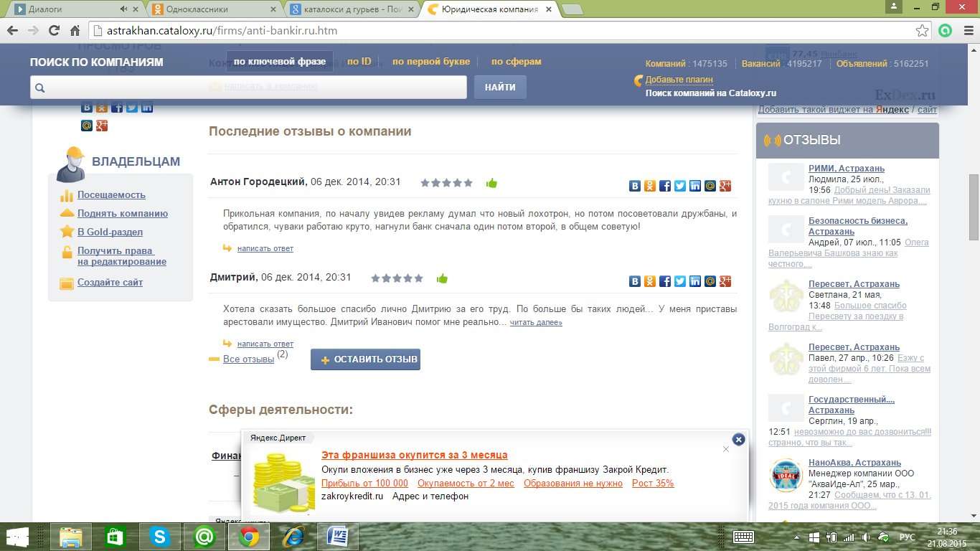This screenshot has height=551, width=980.
Task: Go to Chrome home page
Action: (75, 31)
